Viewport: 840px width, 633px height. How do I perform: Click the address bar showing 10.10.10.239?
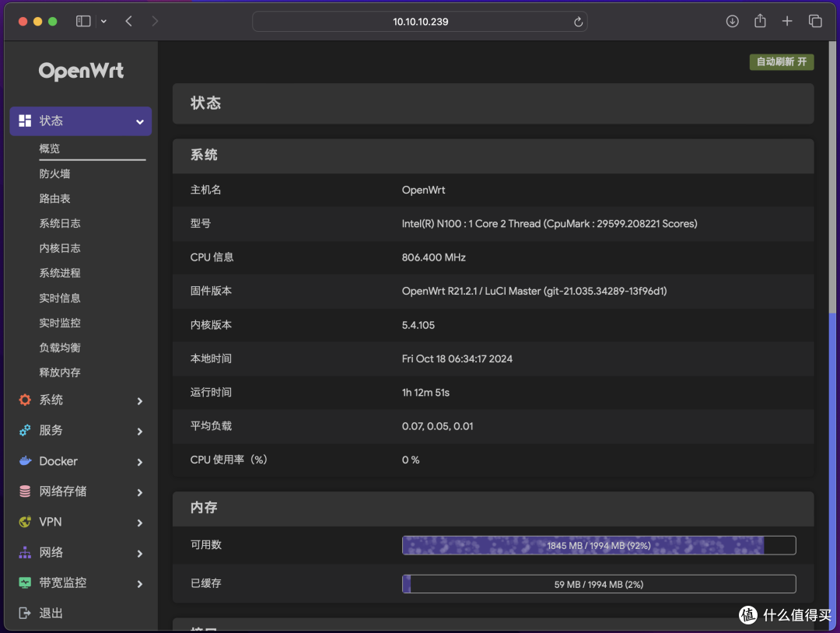(420, 22)
